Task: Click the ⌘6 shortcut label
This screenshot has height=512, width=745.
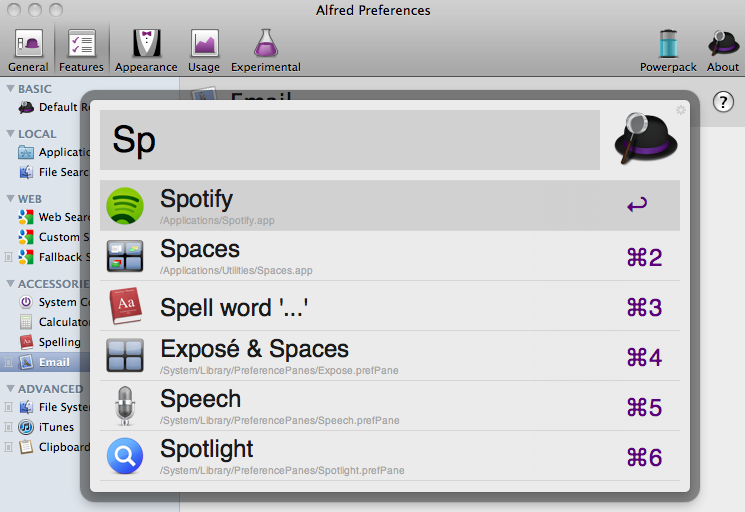Action: coord(644,458)
